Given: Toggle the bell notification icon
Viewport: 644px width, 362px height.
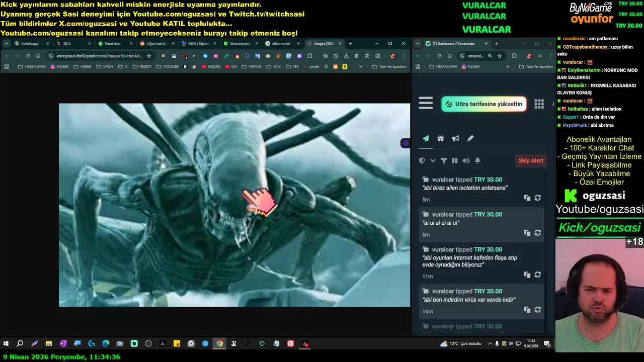Looking at the screenshot, I should coord(477,160).
